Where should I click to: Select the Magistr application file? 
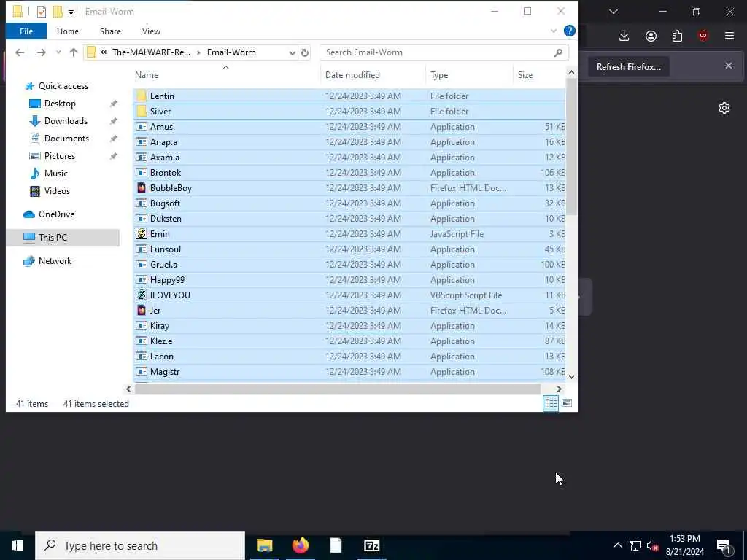point(349,372)
